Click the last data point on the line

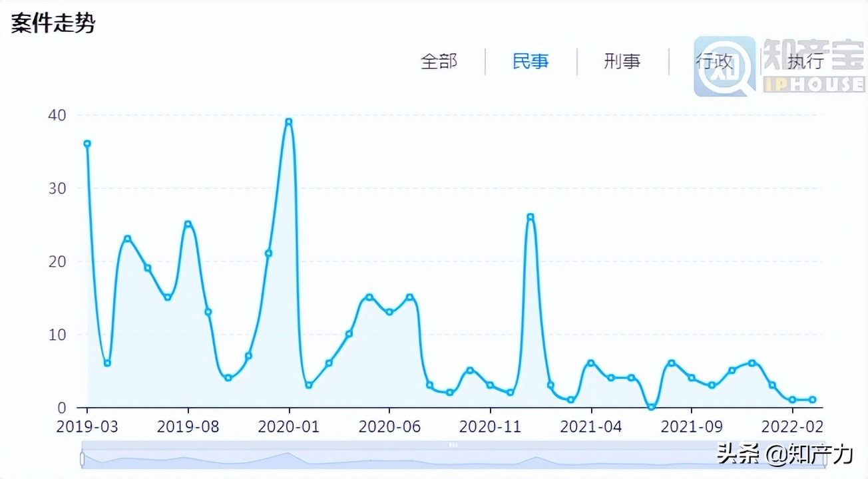(x=813, y=400)
